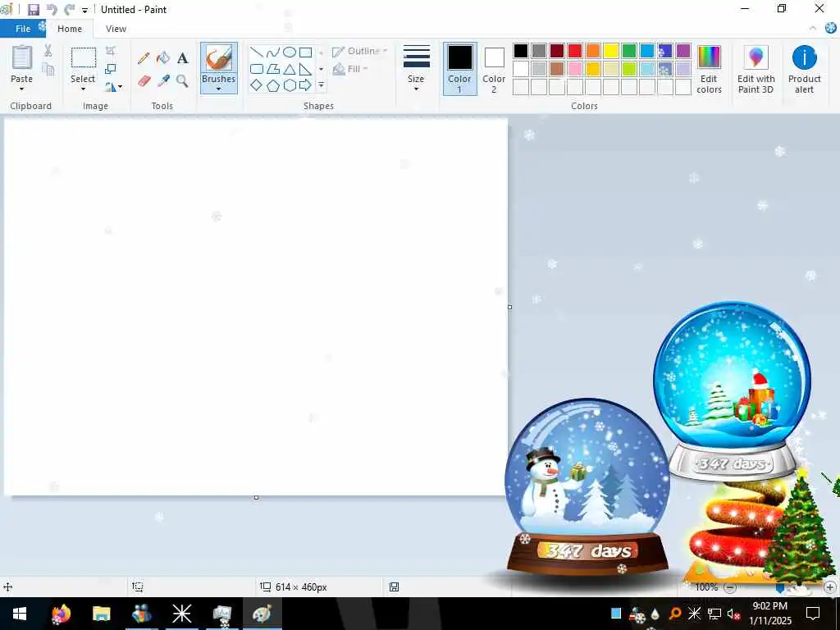Select the Text tool
The width and height of the screenshot is (840, 630).
pos(183,58)
